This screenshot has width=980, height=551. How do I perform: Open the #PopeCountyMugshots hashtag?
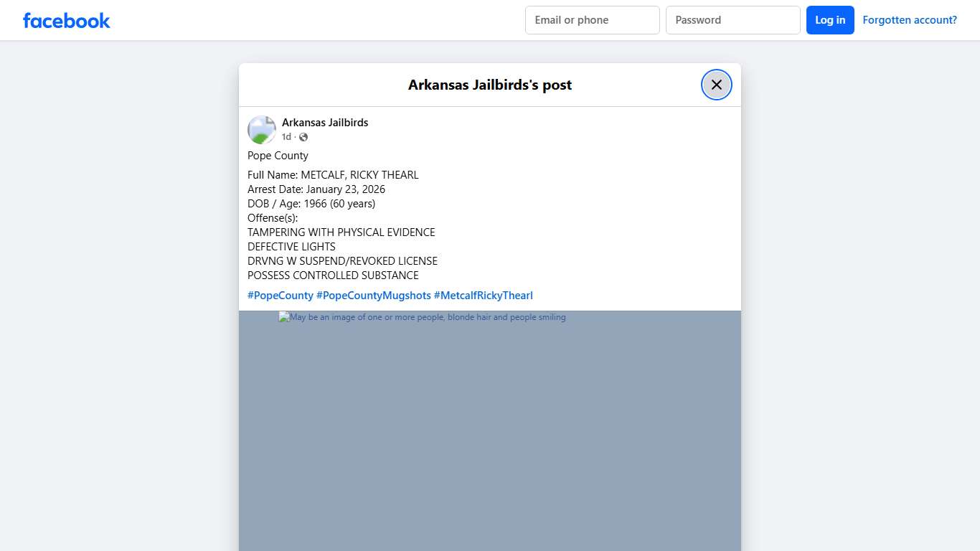point(373,296)
